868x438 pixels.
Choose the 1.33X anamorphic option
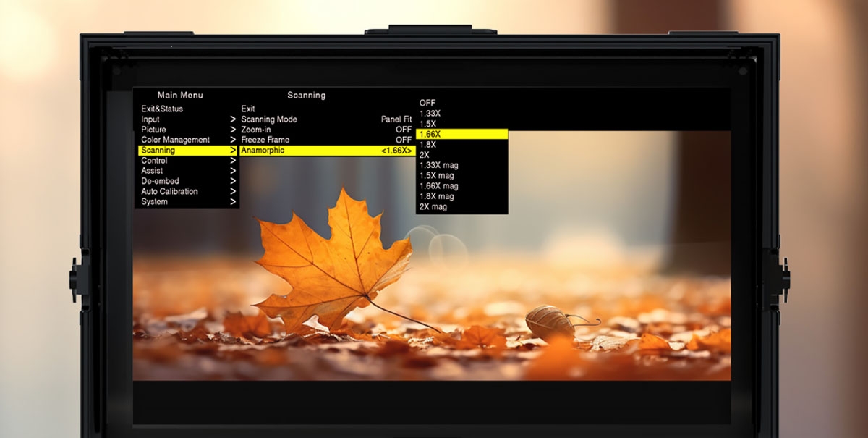(x=430, y=114)
